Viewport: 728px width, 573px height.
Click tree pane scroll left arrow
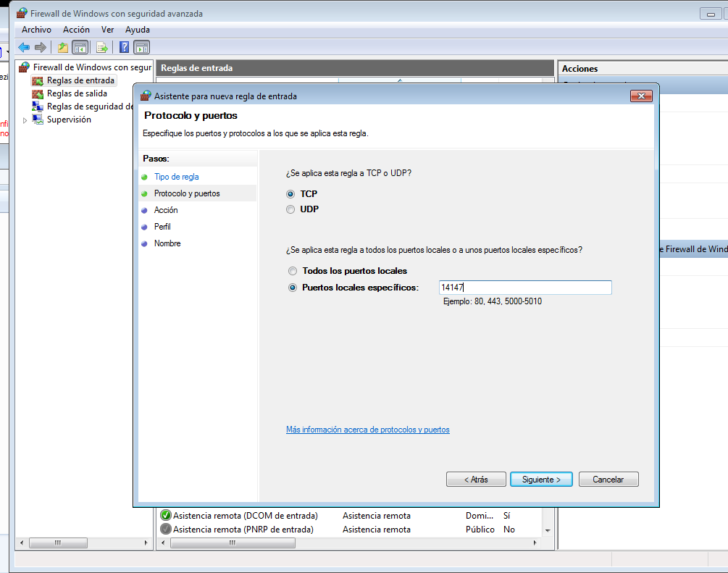(x=21, y=543)
